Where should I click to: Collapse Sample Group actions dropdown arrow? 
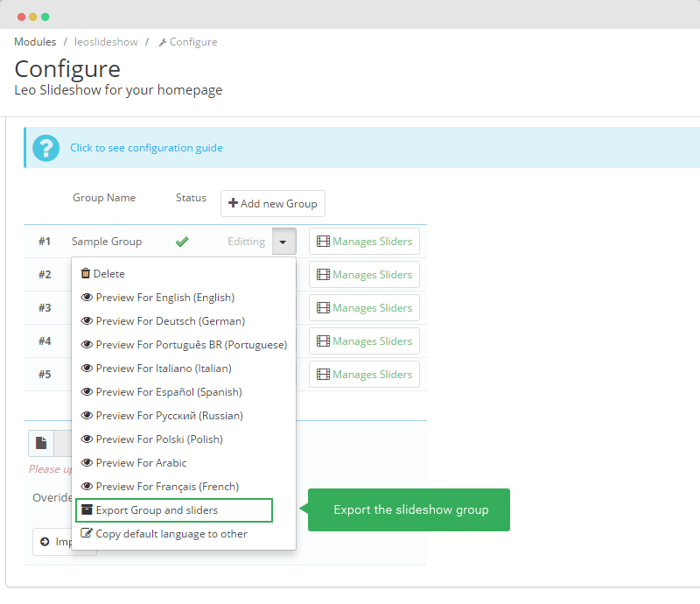point(283,242)
